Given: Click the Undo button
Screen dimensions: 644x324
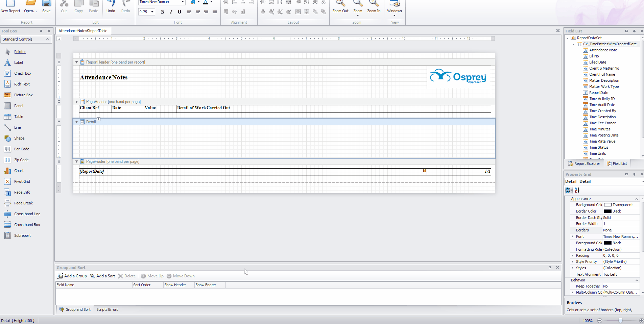Looking at the screenshot, I should [x=111, y=7].
